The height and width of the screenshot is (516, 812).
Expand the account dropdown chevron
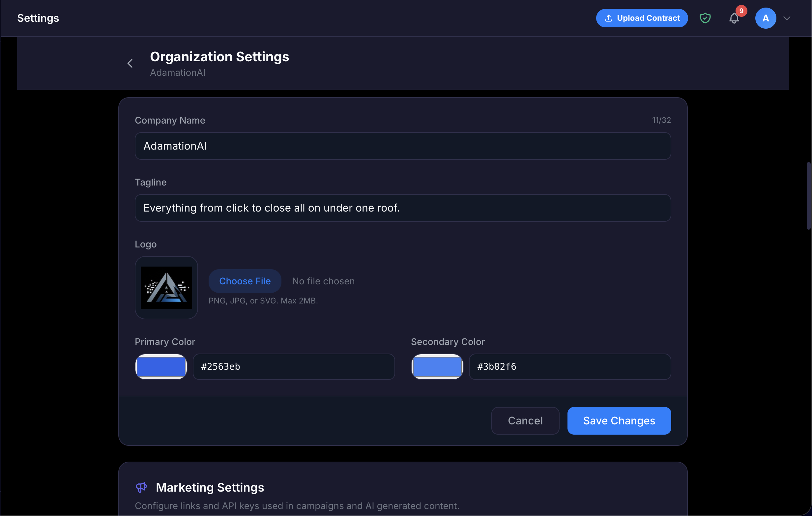(787, 18)
